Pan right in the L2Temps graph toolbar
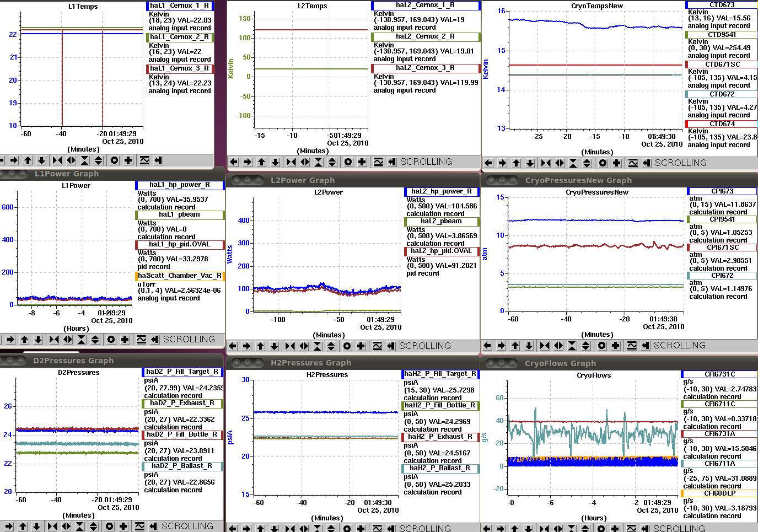The width and height of the screenshot is (758, 532). tap(248, 162)
